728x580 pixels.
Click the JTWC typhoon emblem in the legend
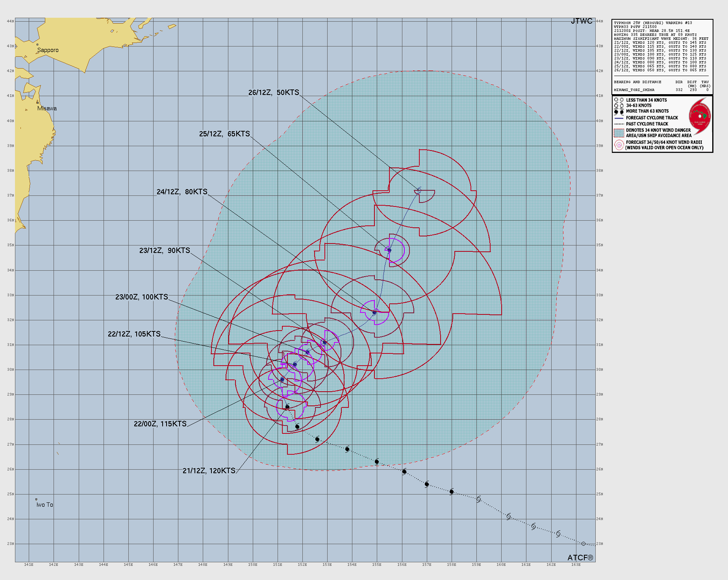click(x=700, y=116)
